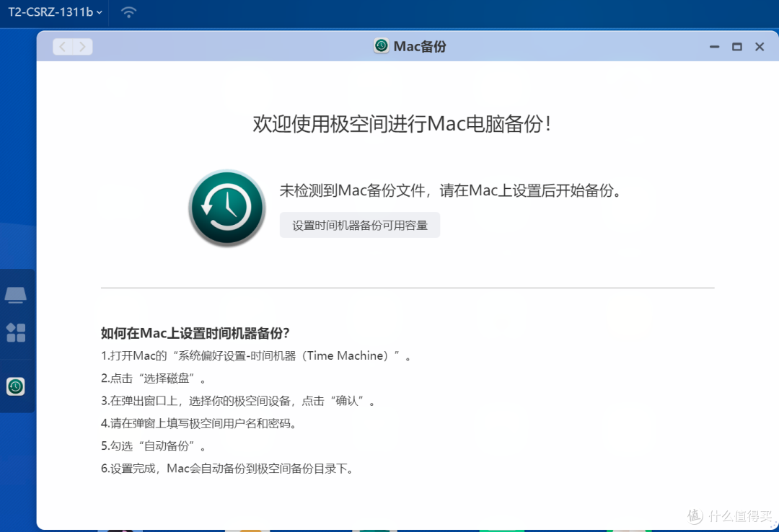The image size is (779, 532).
Task: Minimize the Mac备份 window
Action: (x=714, y=47)
